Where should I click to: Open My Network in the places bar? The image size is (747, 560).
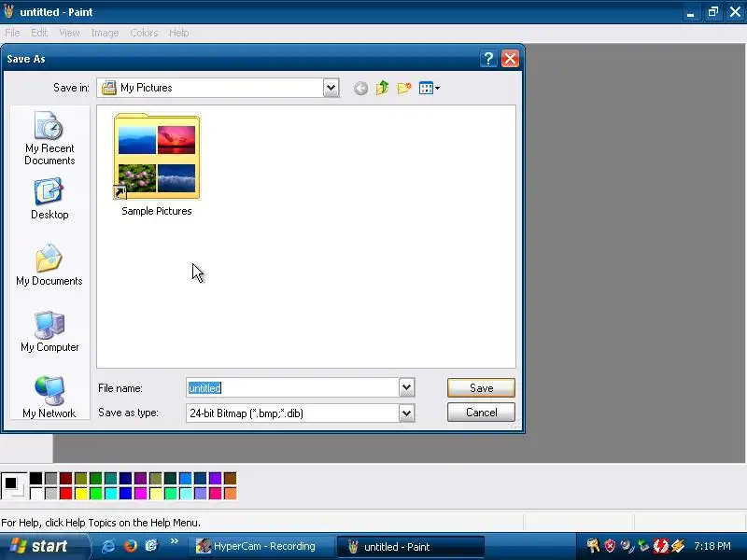[49, 398]
